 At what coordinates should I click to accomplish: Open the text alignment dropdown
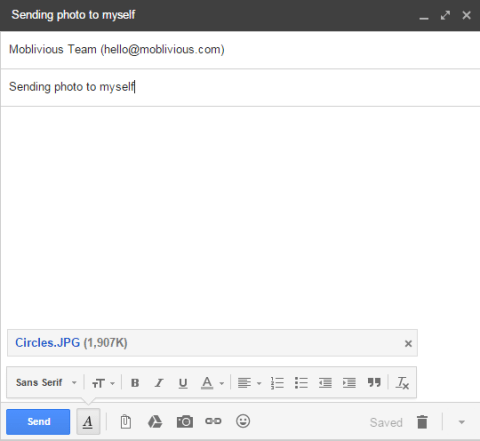249,383
